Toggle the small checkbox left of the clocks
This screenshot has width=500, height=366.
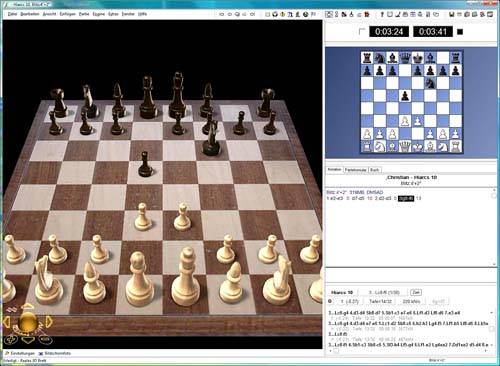point(361,32)
